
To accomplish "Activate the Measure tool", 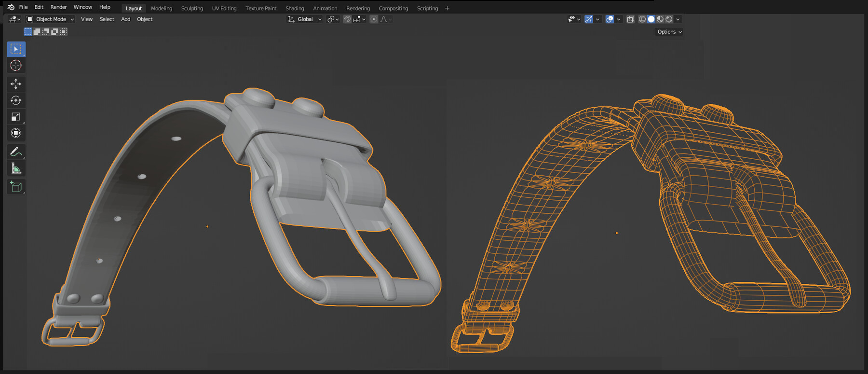I will pyautogui.click(x=16, y=168).
